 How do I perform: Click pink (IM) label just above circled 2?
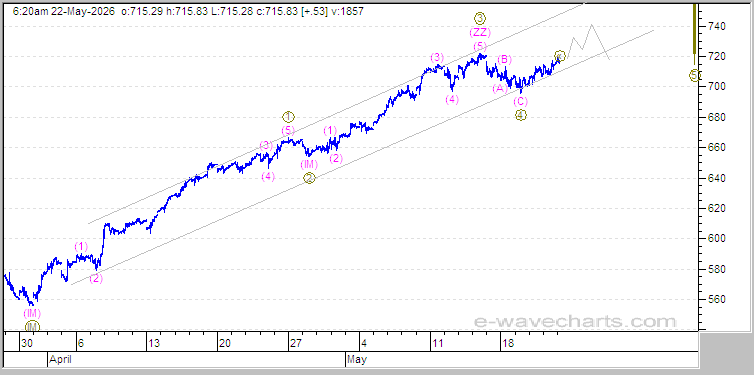pyautogui.click(x=309, y=164)
